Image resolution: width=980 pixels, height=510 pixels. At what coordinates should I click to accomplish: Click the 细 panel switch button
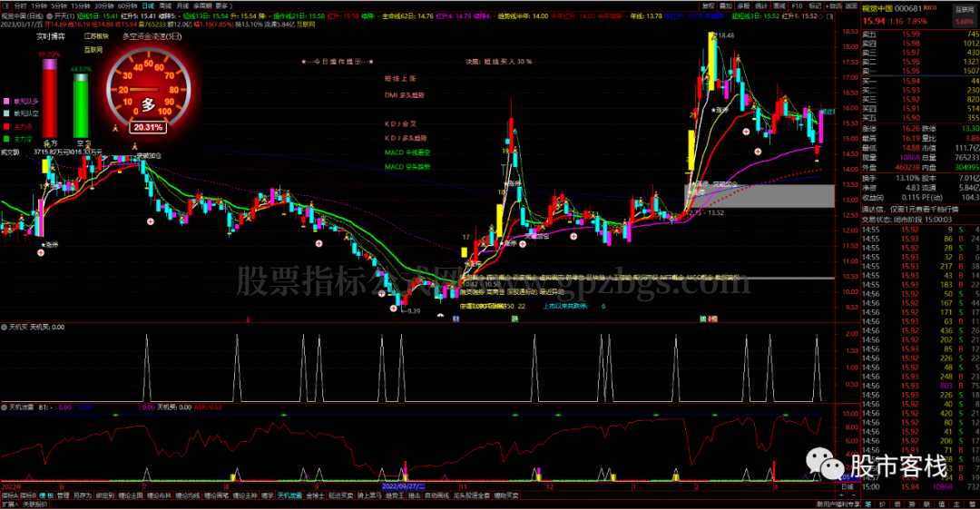[x=897, y=504]
